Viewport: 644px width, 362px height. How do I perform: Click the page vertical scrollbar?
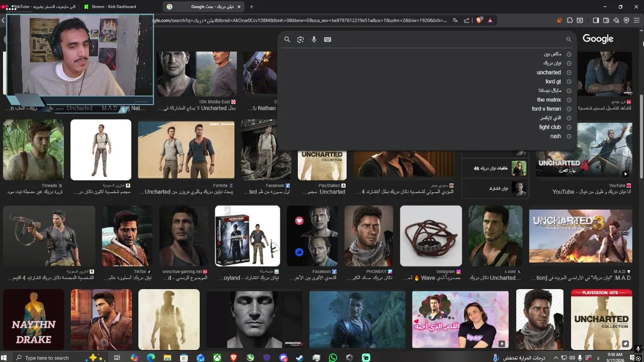(641, 136)
